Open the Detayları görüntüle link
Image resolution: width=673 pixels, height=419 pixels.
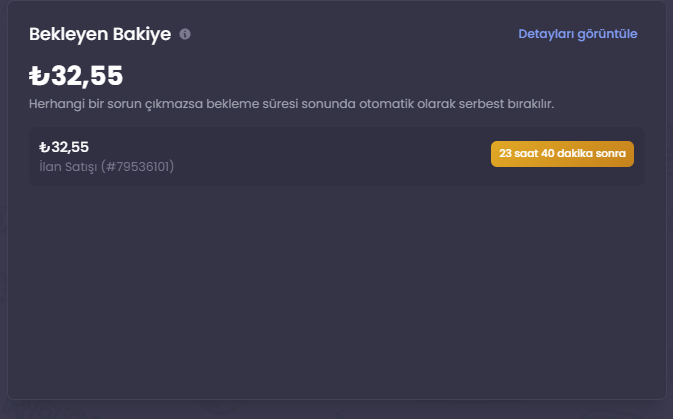tap(578, 34)
